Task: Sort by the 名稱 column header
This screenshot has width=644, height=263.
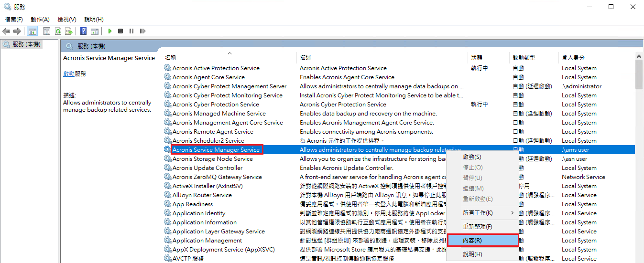Action: tap(229, 57)
